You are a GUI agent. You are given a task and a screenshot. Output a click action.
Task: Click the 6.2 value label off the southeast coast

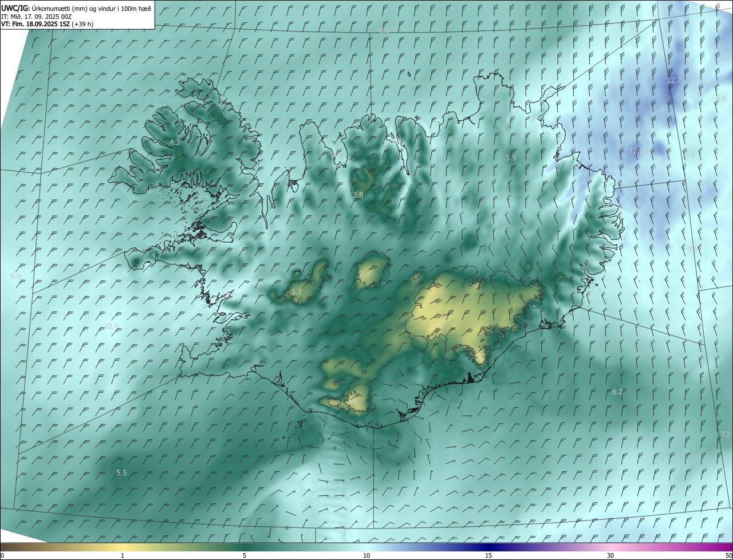617,392
